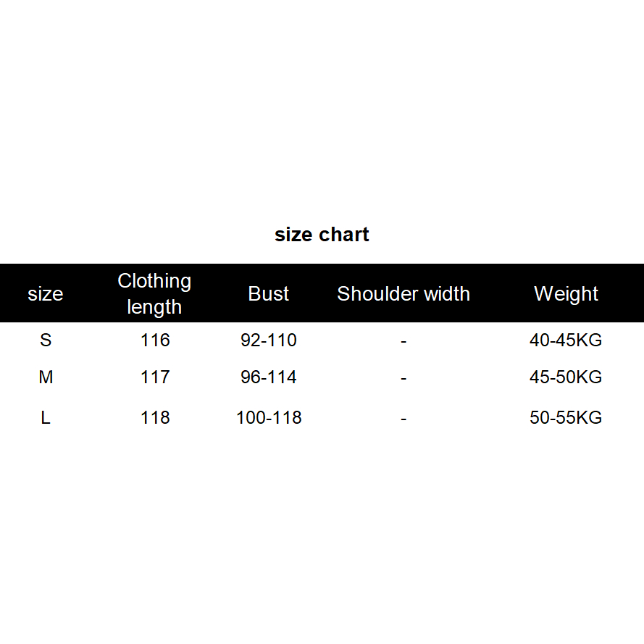Click the bust value 100-118

[269, 418]
